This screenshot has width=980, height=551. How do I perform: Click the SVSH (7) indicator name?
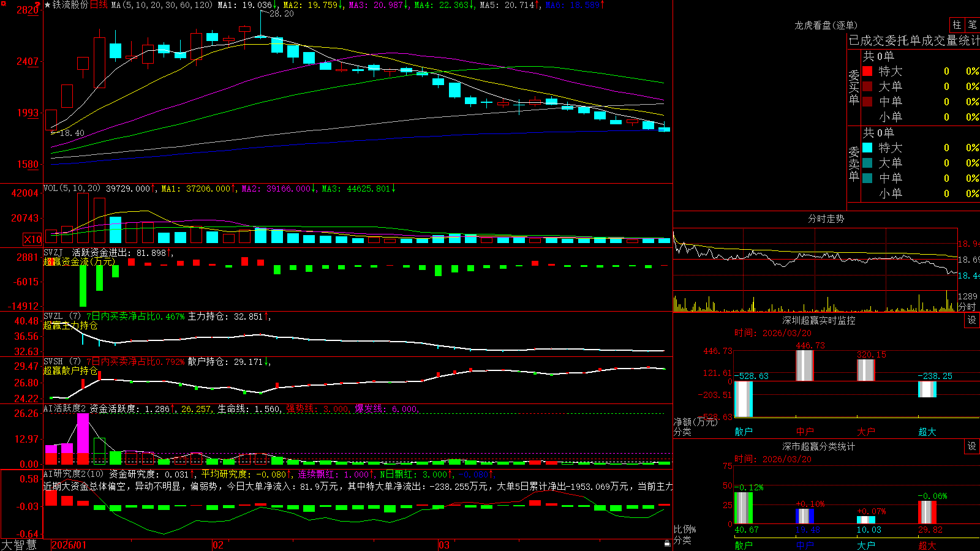pyautogui.click(x=62, y=362)
